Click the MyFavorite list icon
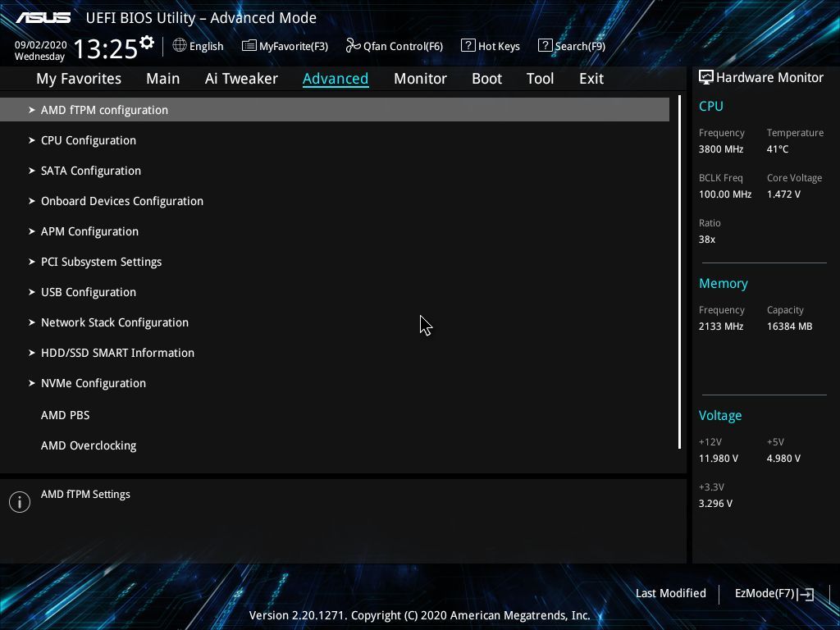The width and height of the screenshot is (840, 630). click(x=249, y=46)
